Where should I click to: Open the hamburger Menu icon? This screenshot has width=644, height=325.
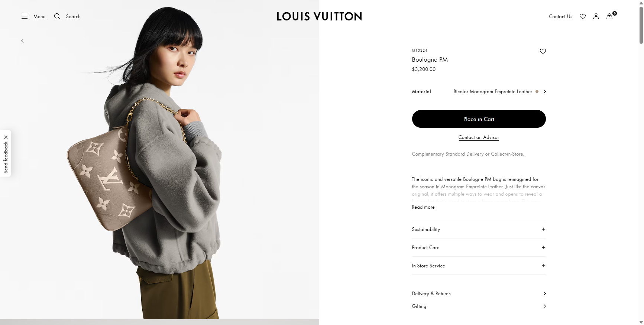[25, 16]
